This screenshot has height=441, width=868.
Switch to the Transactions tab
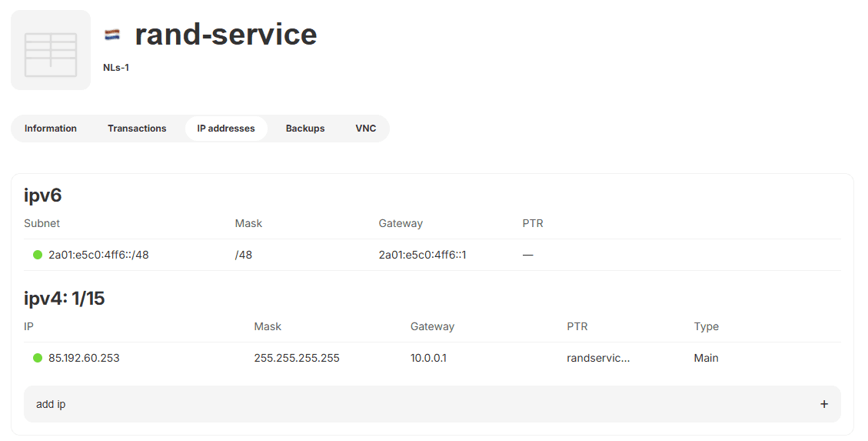(x=137, y=129)
